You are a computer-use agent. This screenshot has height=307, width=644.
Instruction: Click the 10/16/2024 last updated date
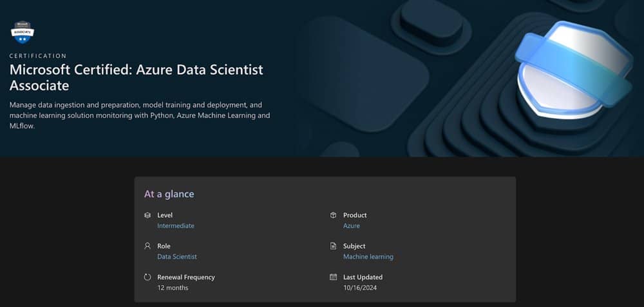(360, 288)
